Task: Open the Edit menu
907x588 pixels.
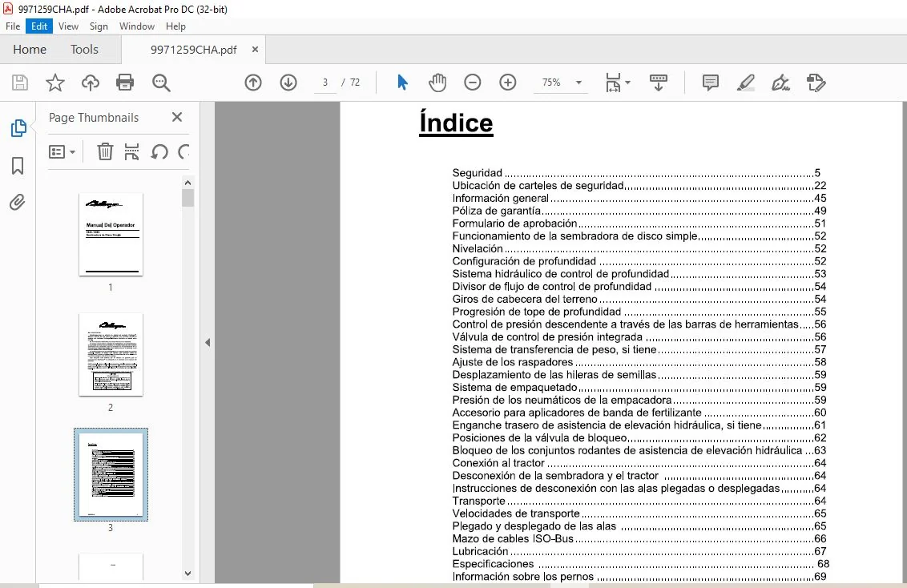Action: (x=39, y=26)
